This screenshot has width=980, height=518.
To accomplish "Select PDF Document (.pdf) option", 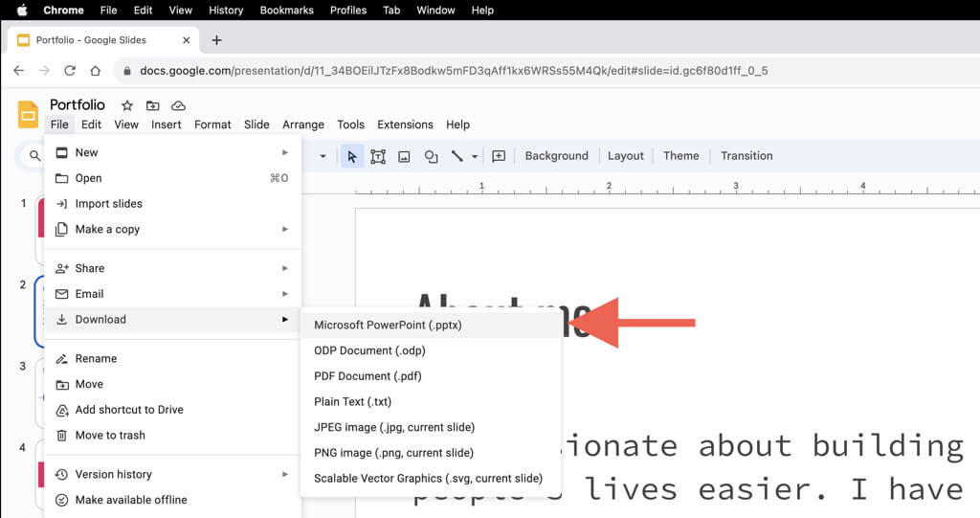I will point(367,376).
